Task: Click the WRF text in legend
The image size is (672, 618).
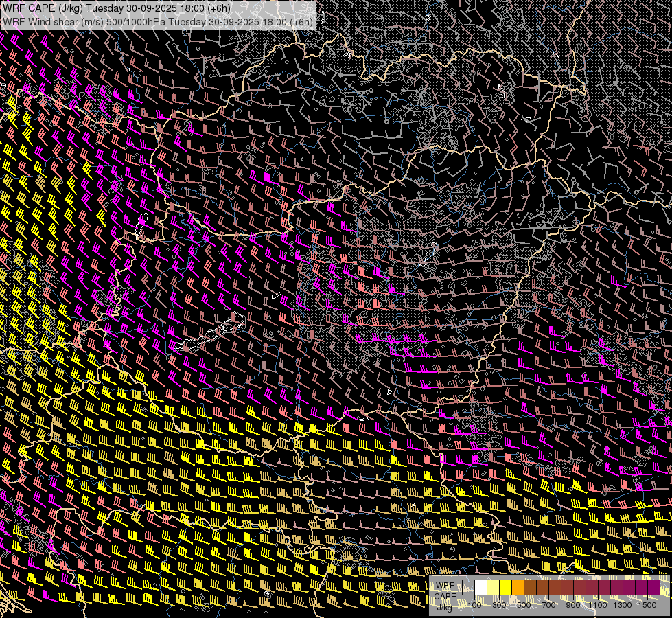Action: (x=445, y=586)
